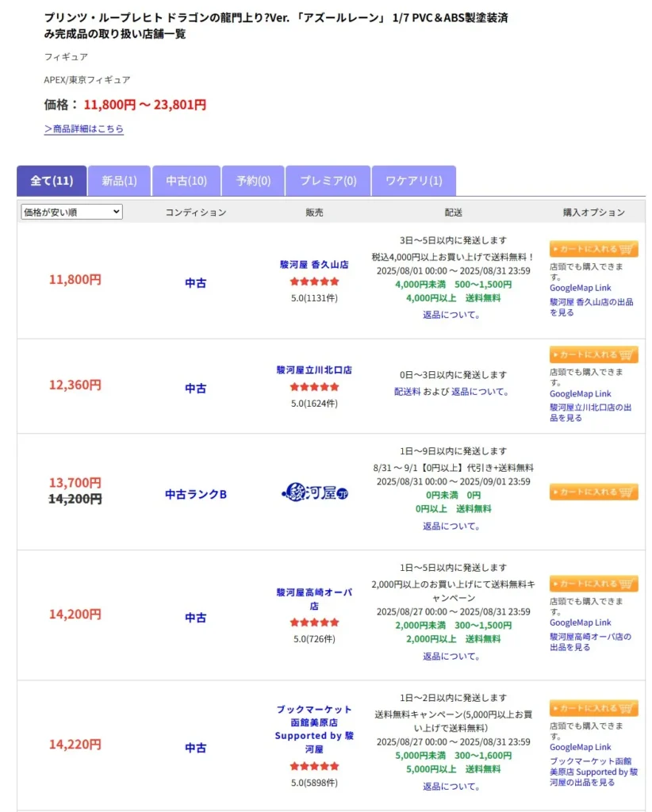The width and height of the screenshot is (652, 812).
Task: Click star rating for 駿河屋立川北口店
Action: (x=314, y=387)
